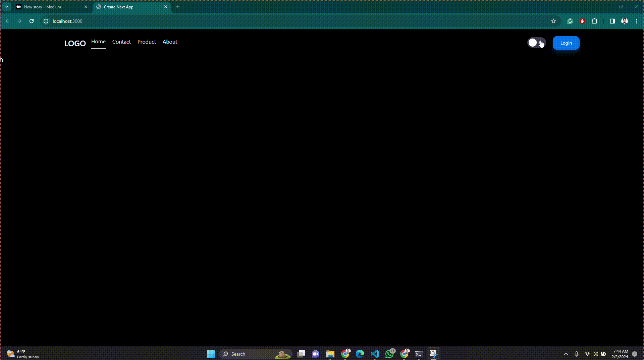Open the notification center badge

point(635,354)
